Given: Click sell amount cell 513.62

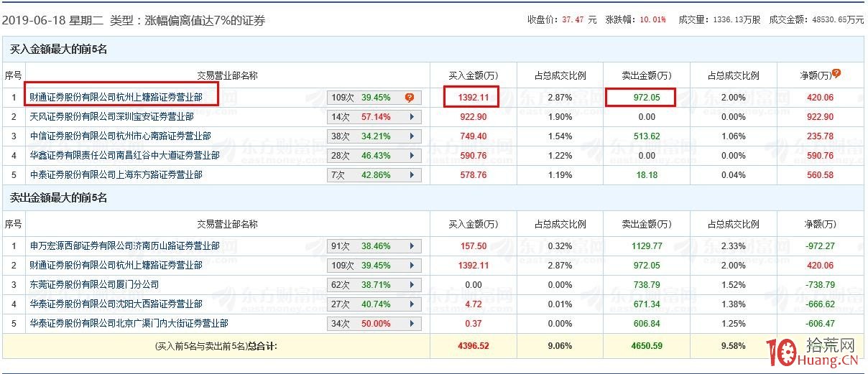Looking at the screenshot, I should pos(646,136).
